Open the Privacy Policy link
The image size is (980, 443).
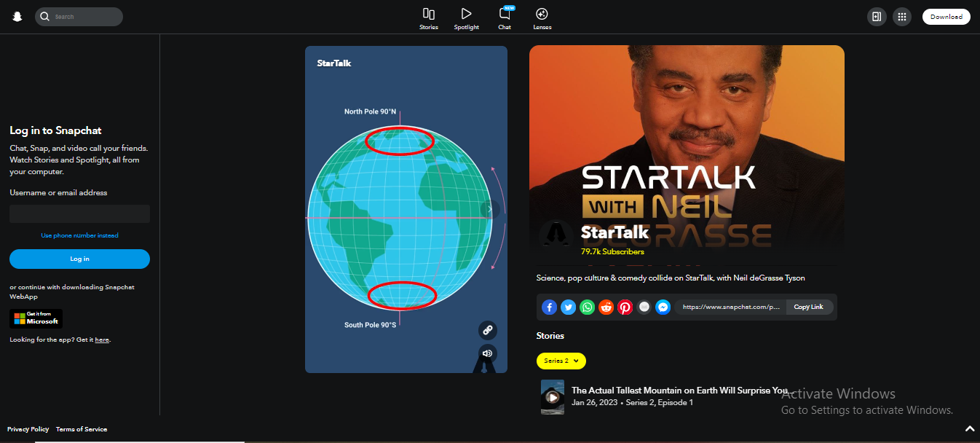tap(28, 429)
